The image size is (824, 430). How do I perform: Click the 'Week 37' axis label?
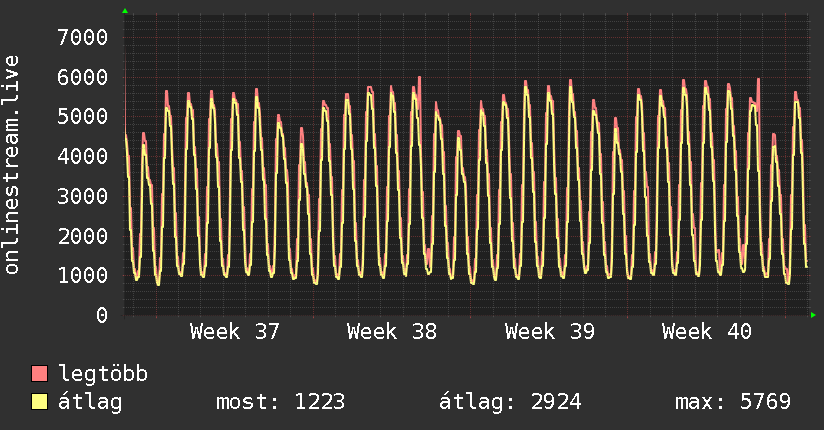click(x=234, y=332)
